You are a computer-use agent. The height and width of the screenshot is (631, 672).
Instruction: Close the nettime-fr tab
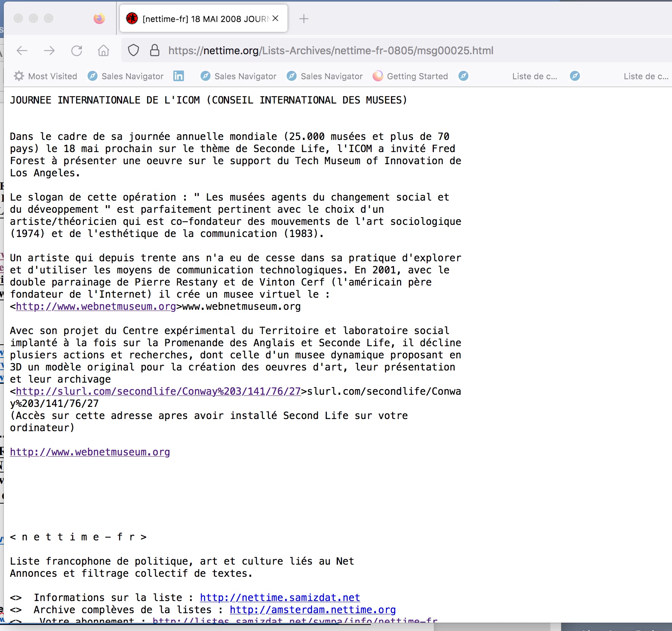276,18
